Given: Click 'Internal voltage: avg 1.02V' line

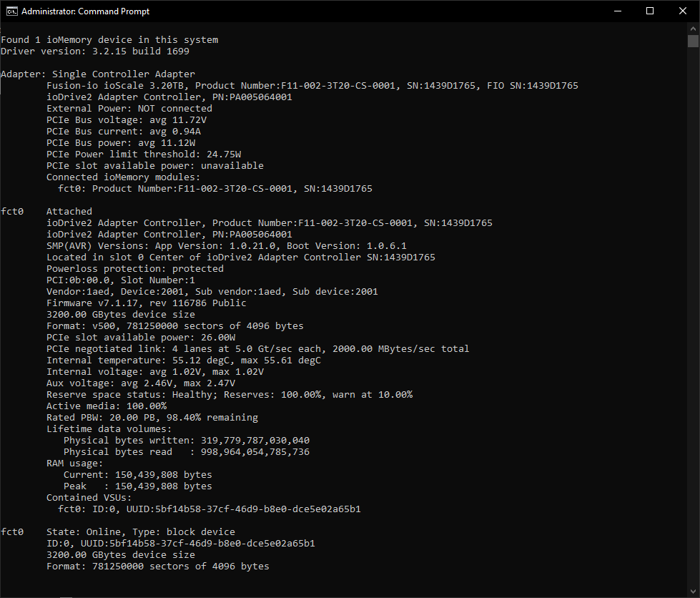Looking at the screenshot, I should [x=155, y=372].
